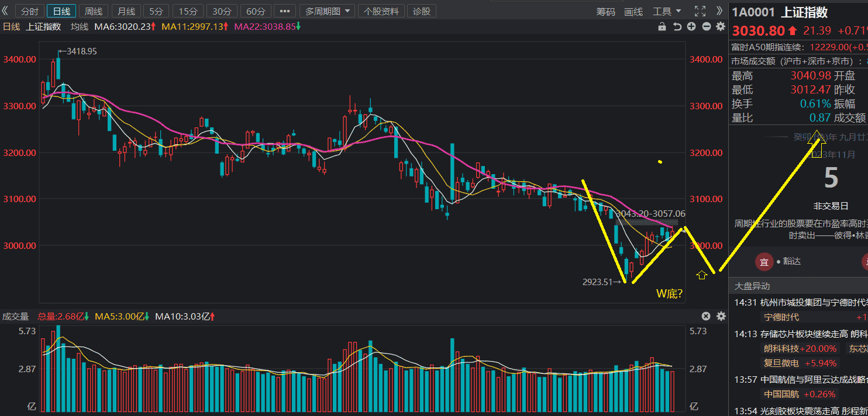
Task: Switch to 月线 monthly chart
Action: pos(125,11)
